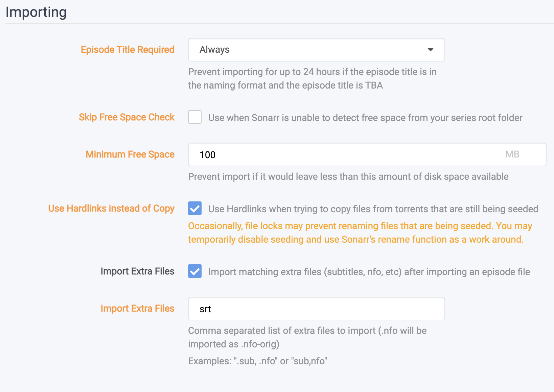
Task: Click orange Import Extra Files label beside srt field
Action: [137, 309]
